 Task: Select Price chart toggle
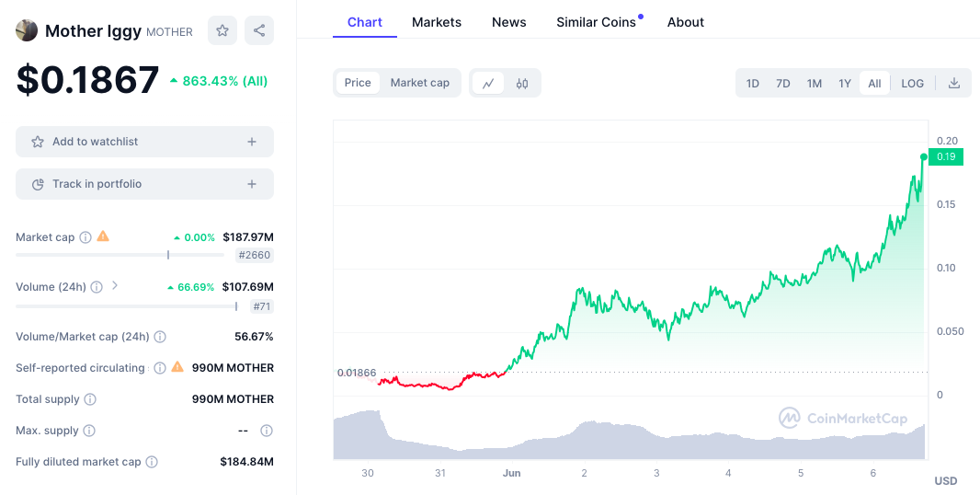click(358, 83)
